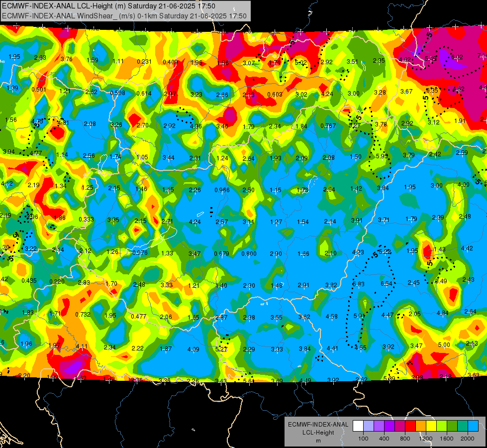Click the 5.22 wind shear value
The image size is (487, 448).
385,251
